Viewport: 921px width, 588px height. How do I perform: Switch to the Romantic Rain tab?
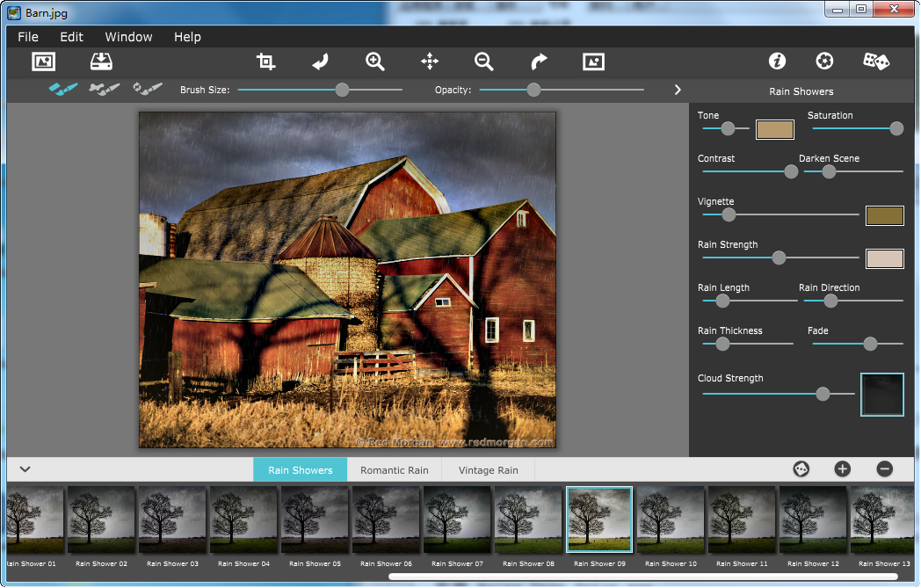pos(394,470)
